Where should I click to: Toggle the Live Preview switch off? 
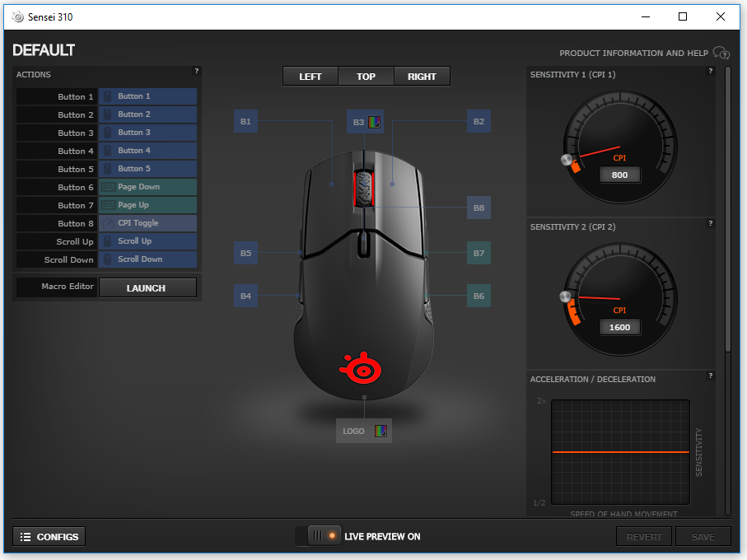(324, 536)
